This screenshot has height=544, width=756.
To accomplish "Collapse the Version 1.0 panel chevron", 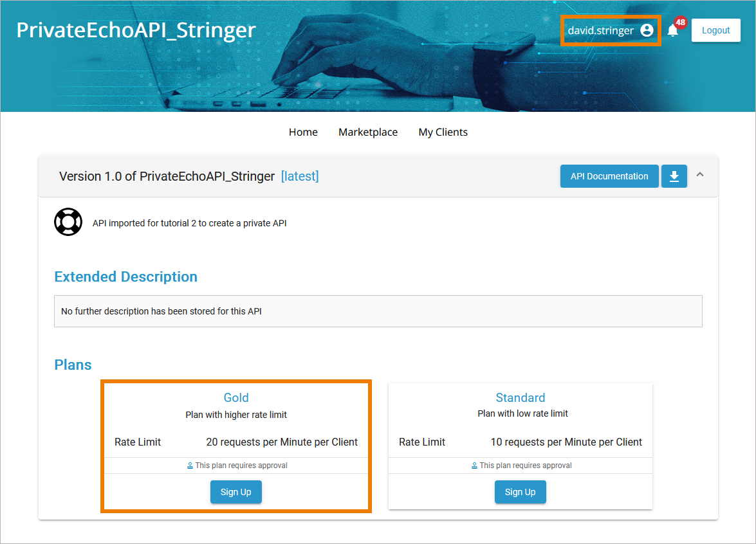I will [700, 174].
